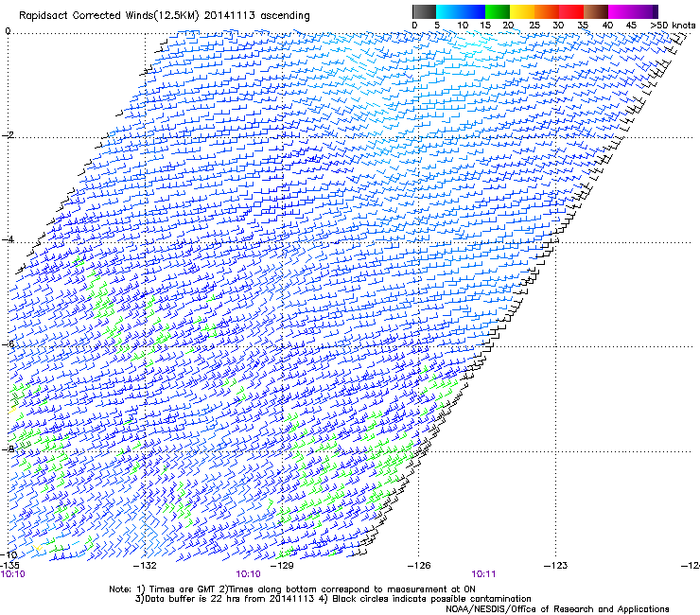Click the '15' knots label in the legend

coord(485,25)
